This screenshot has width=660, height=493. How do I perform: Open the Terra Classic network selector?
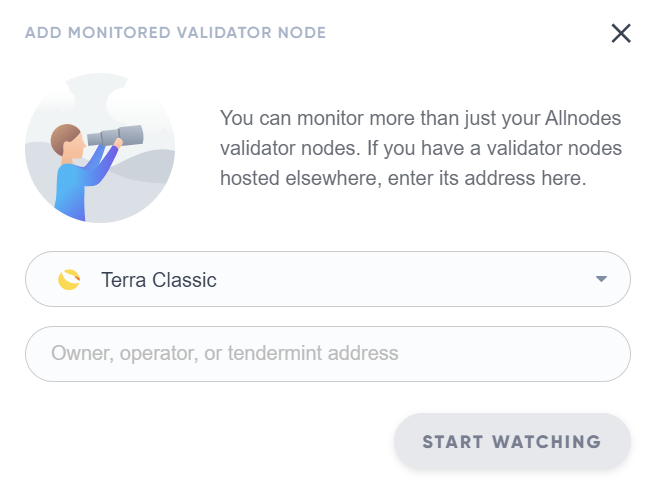tap(327, 279)
